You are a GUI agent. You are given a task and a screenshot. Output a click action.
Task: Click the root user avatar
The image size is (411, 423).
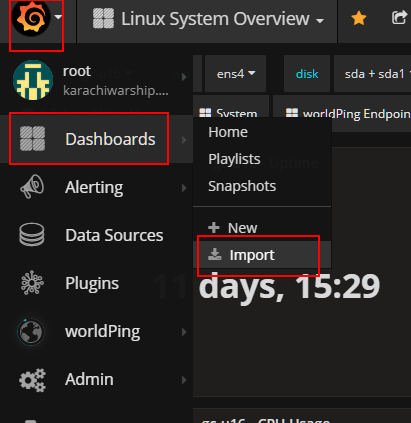[33, 80]
